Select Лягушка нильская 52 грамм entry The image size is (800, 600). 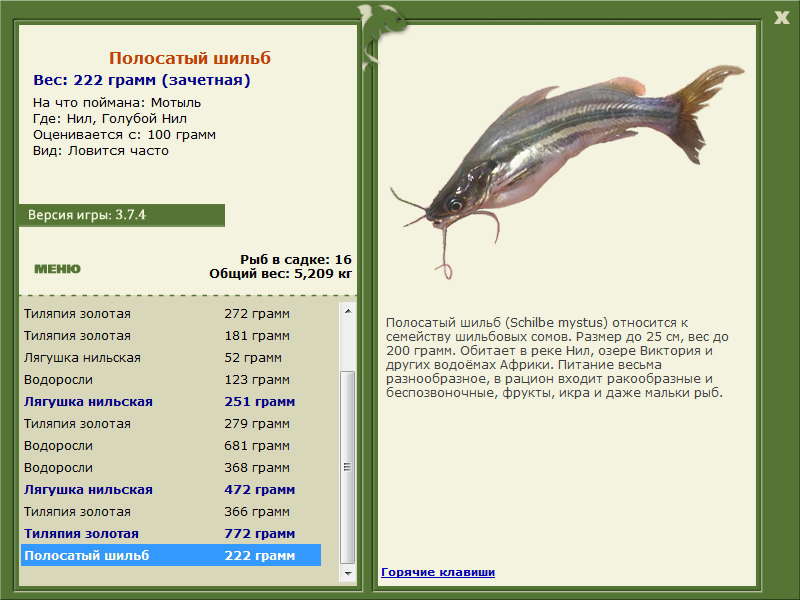coord(170,358)
